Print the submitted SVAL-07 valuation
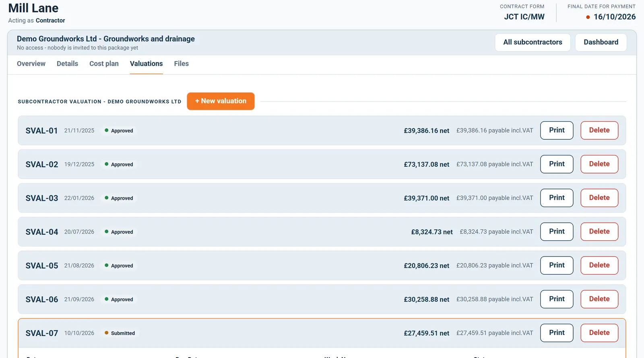644x358 pixels. [557, 333]
